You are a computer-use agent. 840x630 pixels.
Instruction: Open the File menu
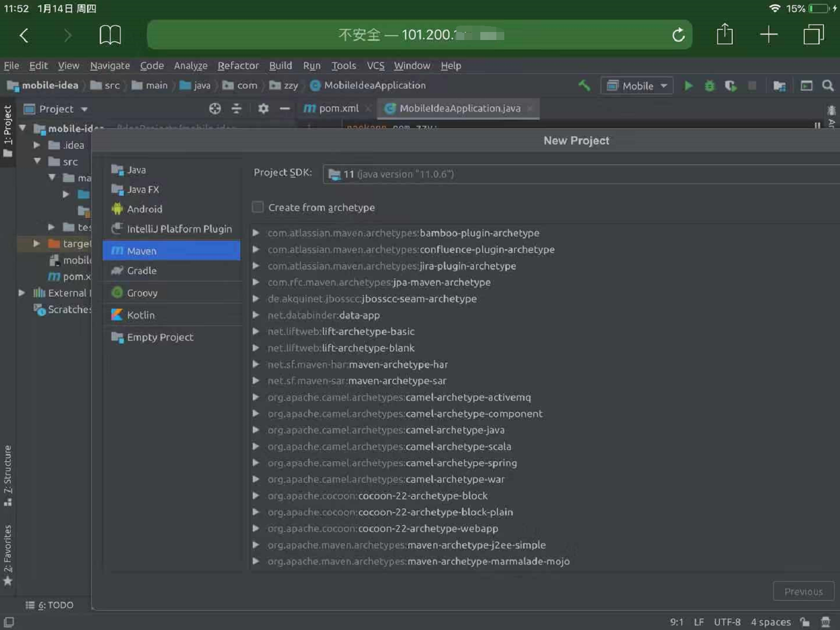(11, 66)
